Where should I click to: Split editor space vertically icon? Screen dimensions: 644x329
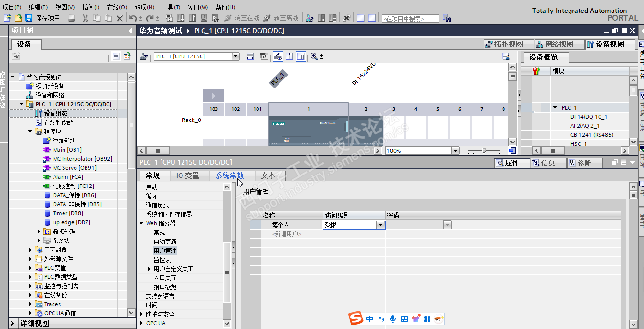pos(372,18)
